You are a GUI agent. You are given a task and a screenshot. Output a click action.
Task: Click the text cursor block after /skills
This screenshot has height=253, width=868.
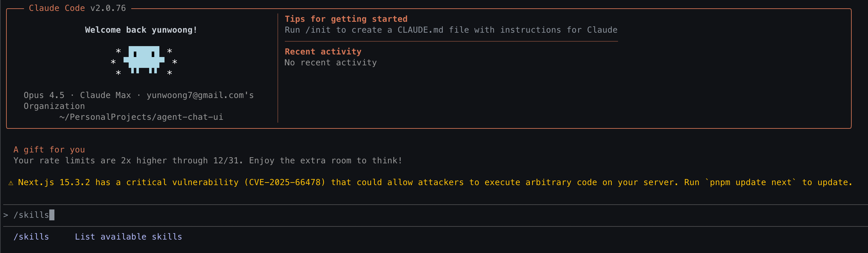(52, 215)
